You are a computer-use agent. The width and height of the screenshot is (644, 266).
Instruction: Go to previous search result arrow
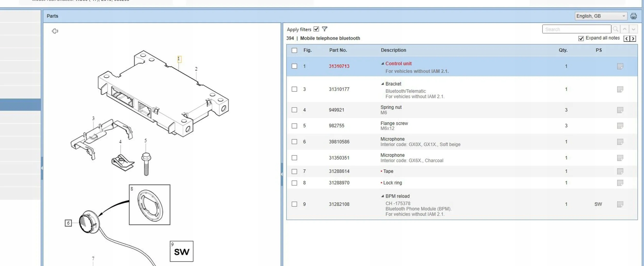tap(625, 29)
